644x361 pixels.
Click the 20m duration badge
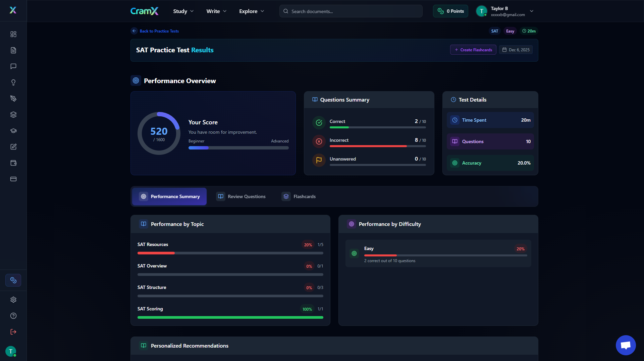click(x=529, y=31)
